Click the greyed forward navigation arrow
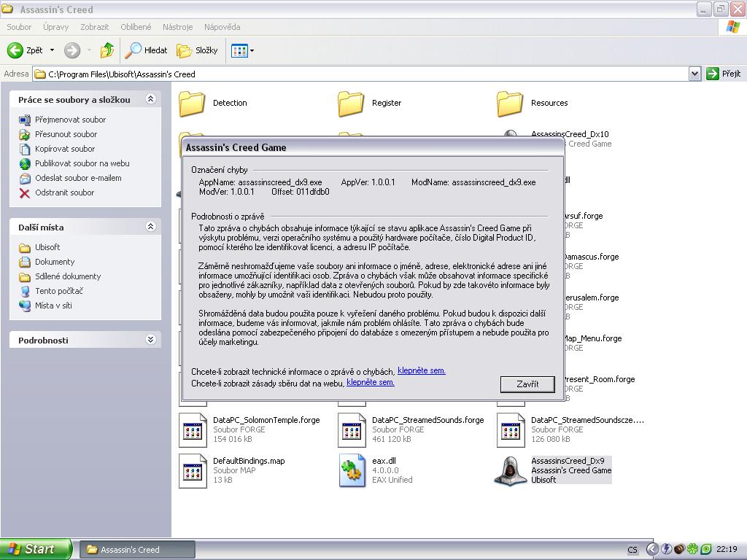This screenshot has height=560, width=747. [x=72, y=50]
